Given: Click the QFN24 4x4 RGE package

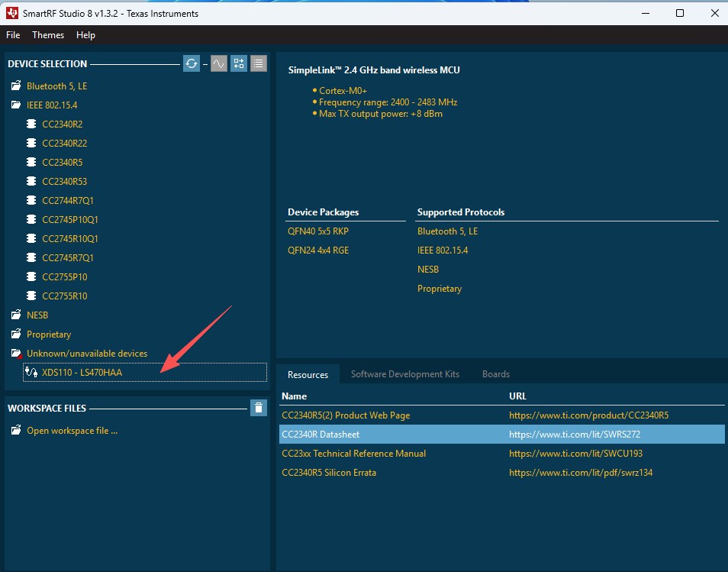Looking at the screenshot, I should [x=318, y=250].
